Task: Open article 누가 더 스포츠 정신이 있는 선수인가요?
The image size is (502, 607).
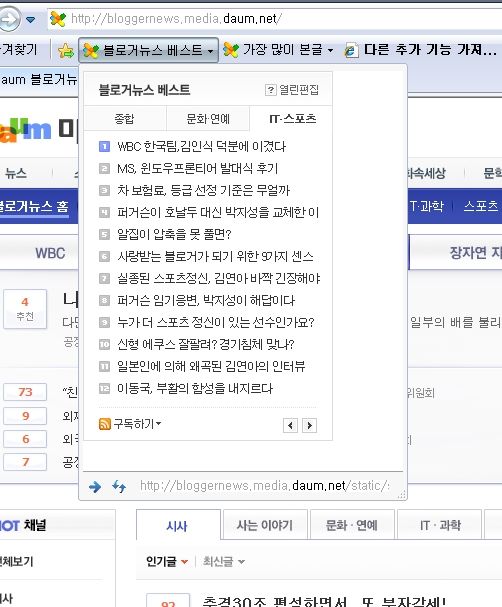Action: [x=216, y=322]
